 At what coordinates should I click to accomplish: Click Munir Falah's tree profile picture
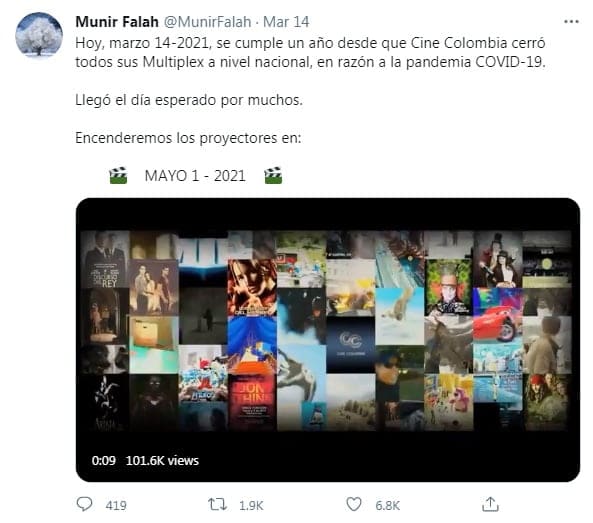39,35
